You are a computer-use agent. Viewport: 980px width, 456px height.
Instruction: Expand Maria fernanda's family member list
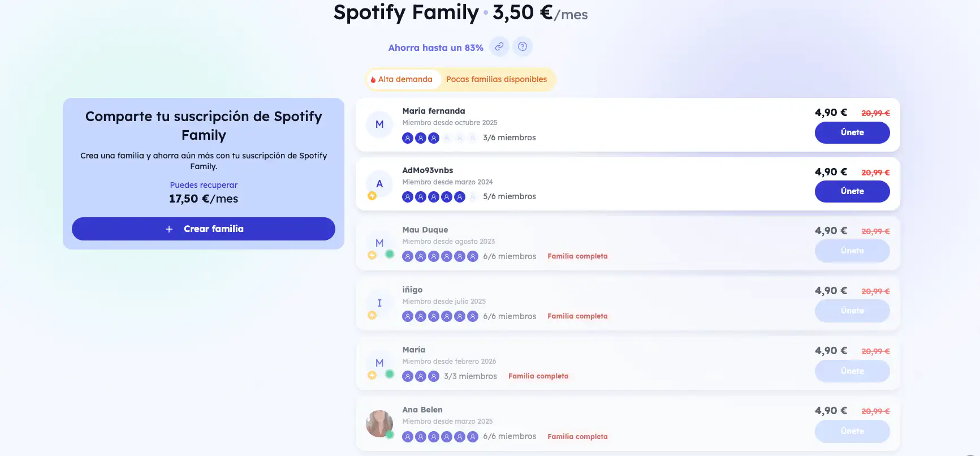pyautogui.click(x=510, y=137)
